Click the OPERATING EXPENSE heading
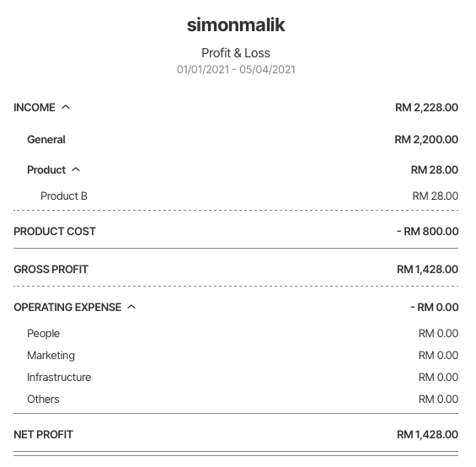Viewport: 476px width, 467px height. pos(67,307)
